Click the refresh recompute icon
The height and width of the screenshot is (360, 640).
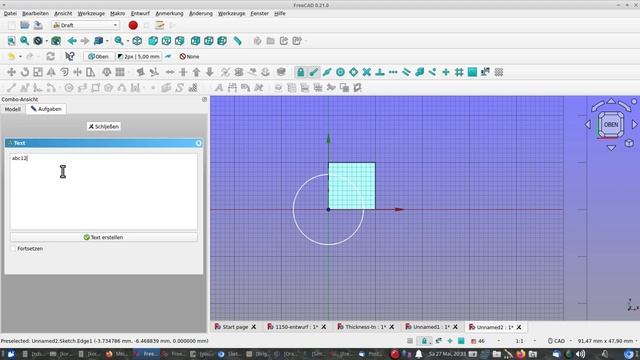click(x=50, y=56)
